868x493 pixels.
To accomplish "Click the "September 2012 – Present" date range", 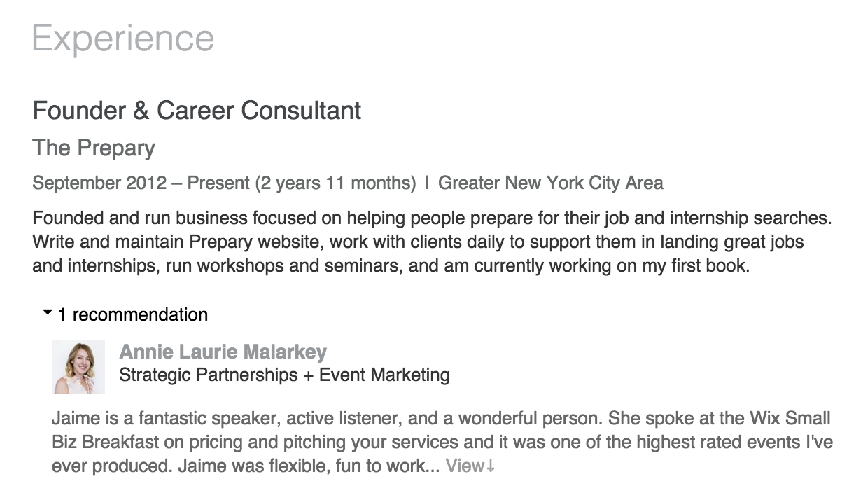I will 141,183.
